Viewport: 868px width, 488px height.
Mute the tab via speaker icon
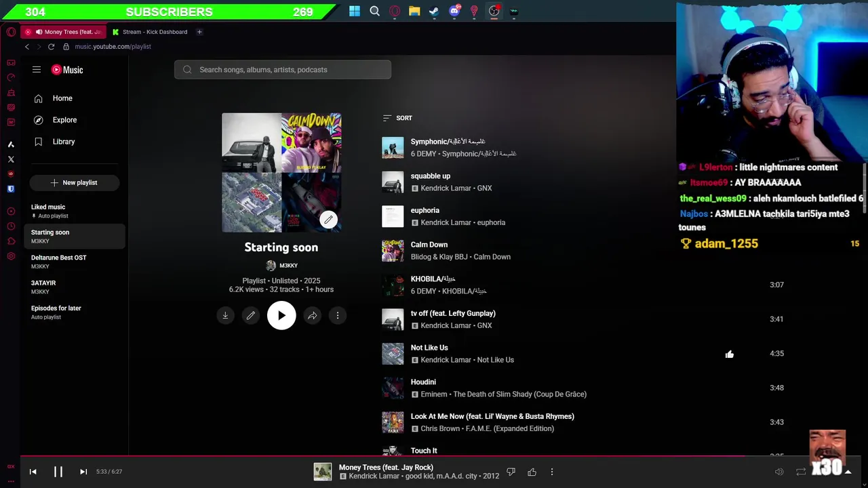[39, 32]
